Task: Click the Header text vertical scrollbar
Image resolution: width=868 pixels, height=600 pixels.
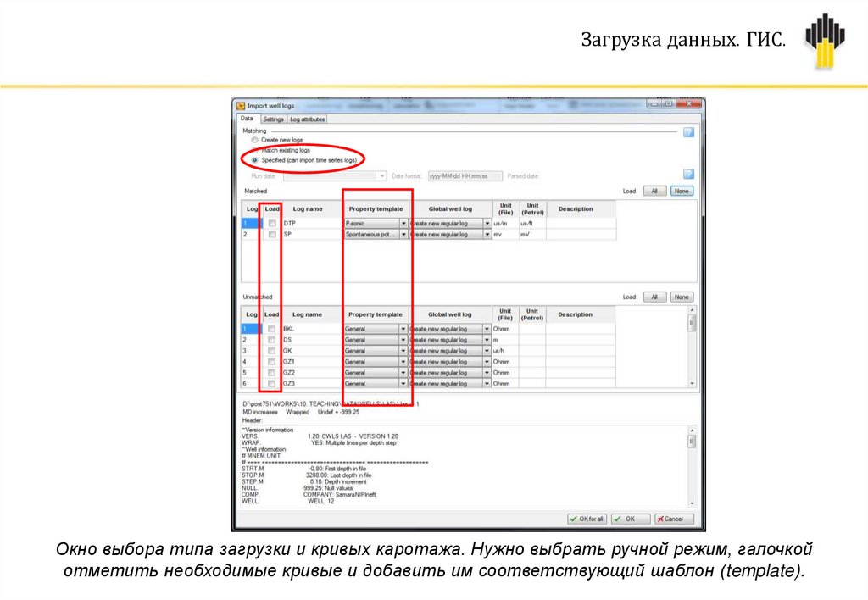Action: (692, 467)
